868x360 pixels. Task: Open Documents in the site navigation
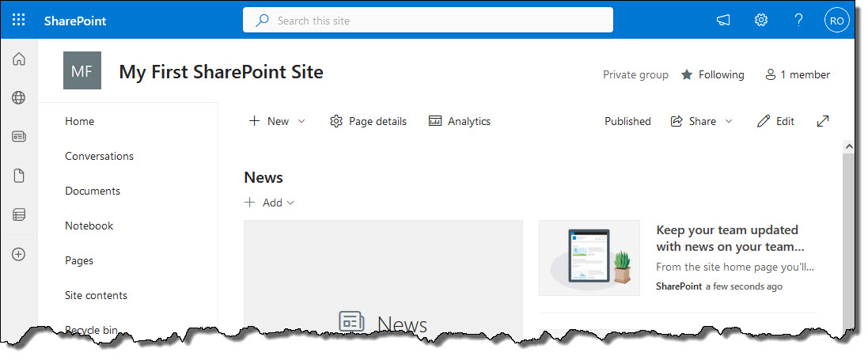[x=93, y=191]
